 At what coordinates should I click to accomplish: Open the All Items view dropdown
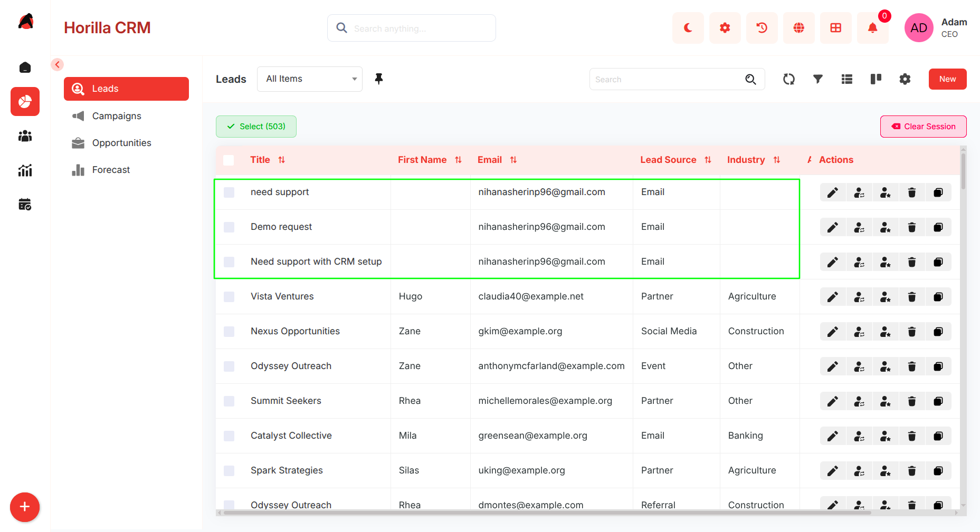point(310,79)
